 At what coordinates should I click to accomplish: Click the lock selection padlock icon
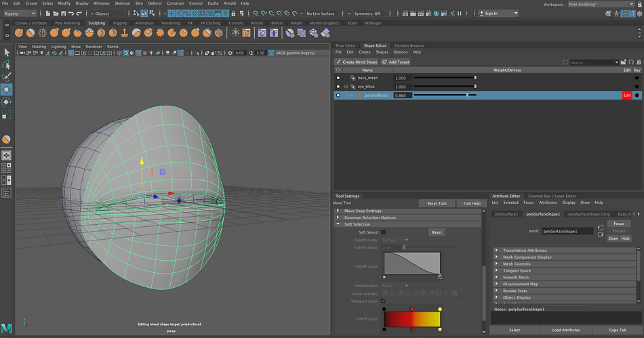click(x=234, y=14)
